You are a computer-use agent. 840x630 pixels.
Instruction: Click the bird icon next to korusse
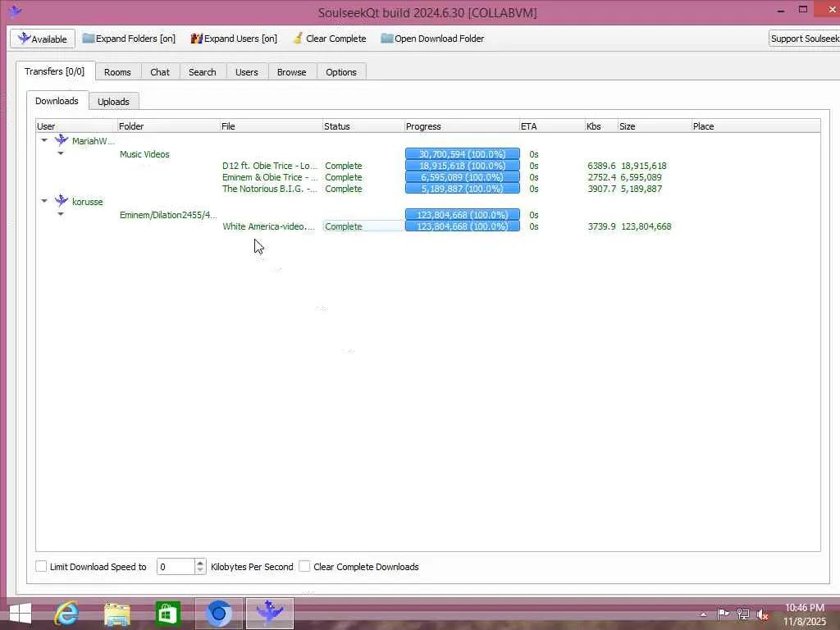(62, 201)
